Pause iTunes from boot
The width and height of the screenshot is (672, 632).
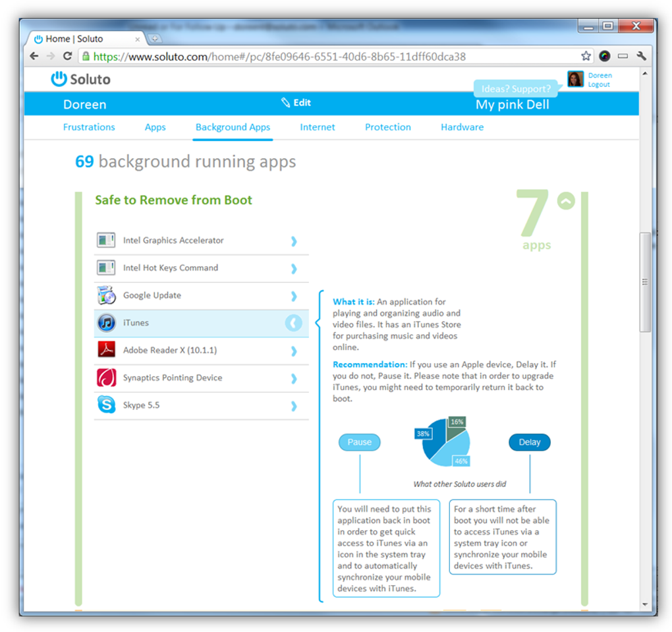coord(359,442)
